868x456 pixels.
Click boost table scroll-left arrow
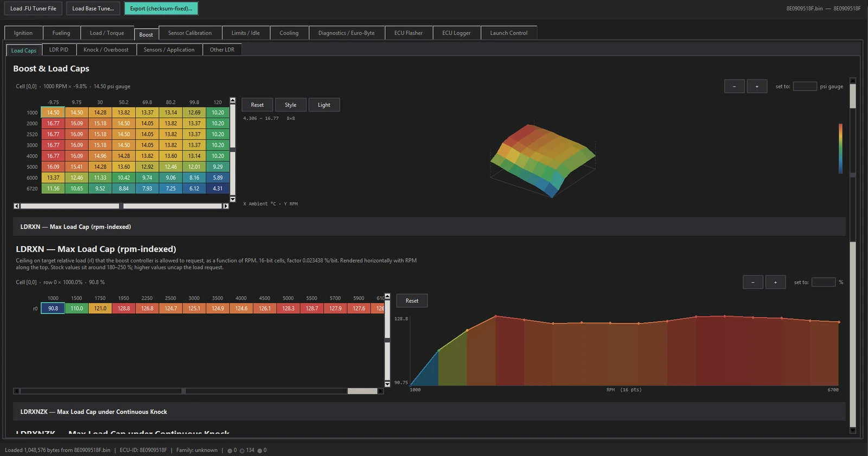(x=16, y=206)
